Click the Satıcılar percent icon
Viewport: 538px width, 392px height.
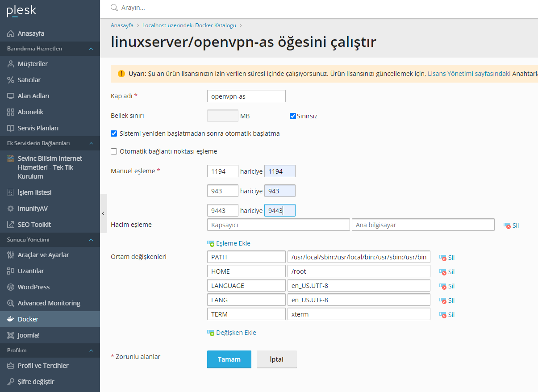11,80
